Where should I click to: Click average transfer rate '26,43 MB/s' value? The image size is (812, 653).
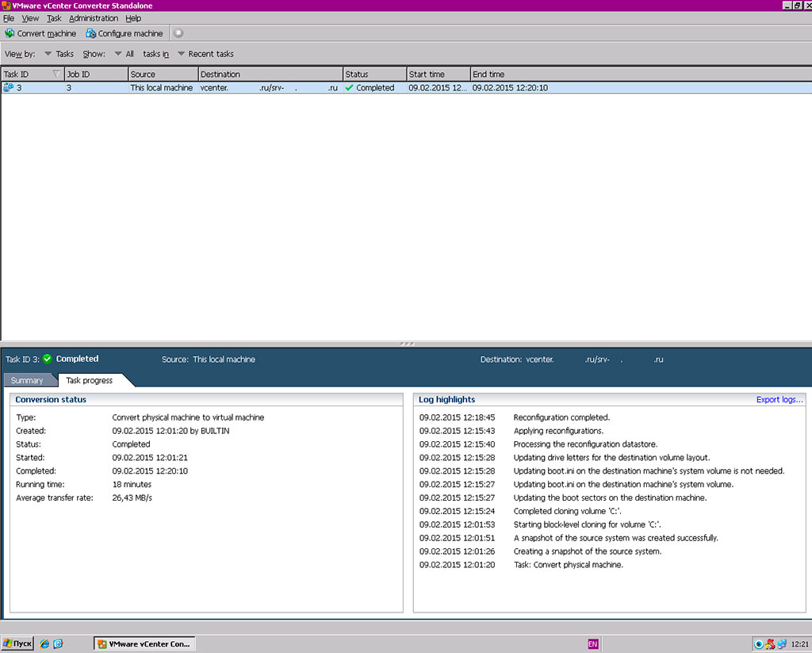(132, 497)
